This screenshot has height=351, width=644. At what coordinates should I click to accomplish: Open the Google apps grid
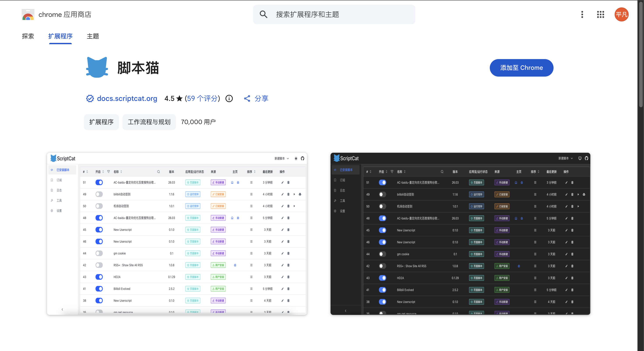click(600, 14)
